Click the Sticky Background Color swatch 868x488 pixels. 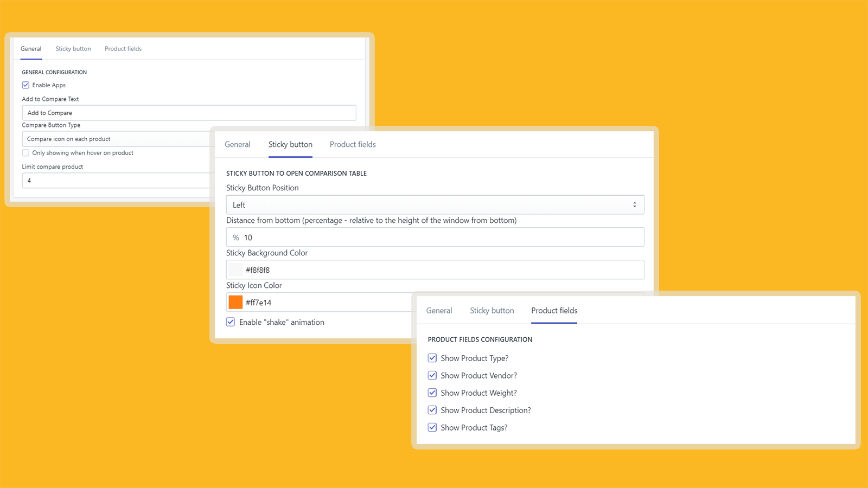pos(235,270)
